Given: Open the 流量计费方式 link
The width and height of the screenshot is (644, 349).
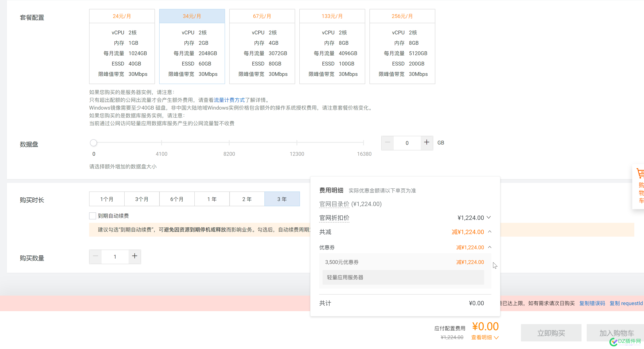Looking at the screenshot, I should tap(229, 100).
